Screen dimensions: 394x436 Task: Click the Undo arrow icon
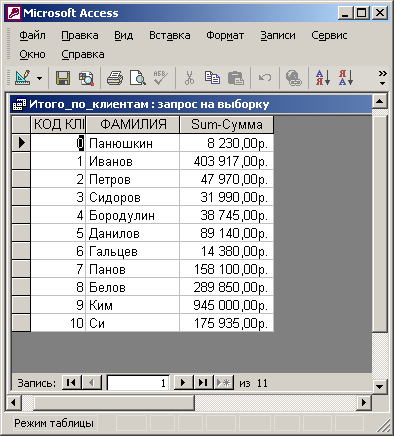265,78
